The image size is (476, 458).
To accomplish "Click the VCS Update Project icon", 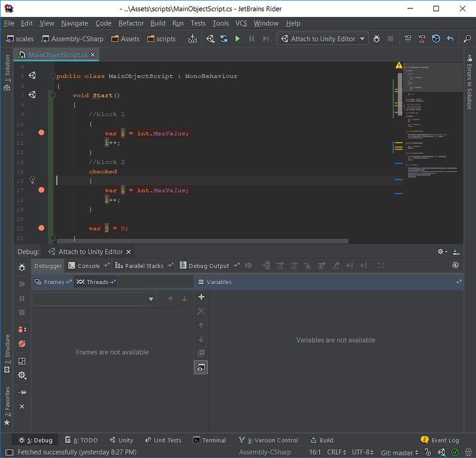I will coord(408,39).
